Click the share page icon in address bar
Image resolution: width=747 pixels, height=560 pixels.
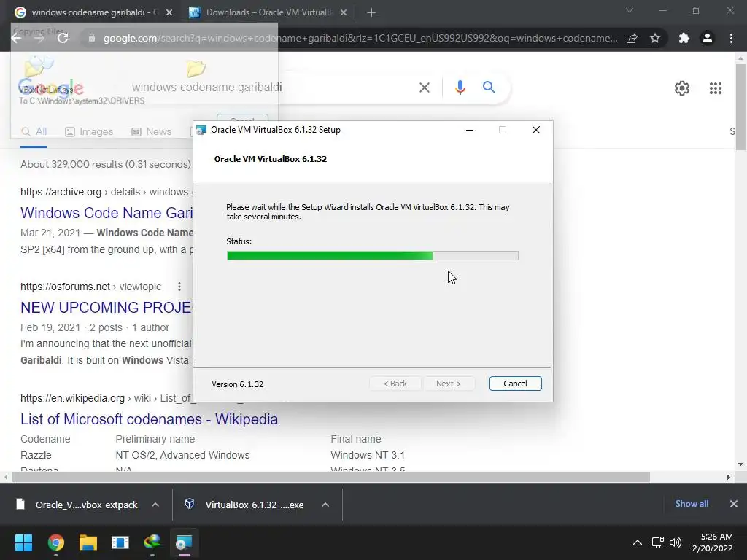click(632, 38)
